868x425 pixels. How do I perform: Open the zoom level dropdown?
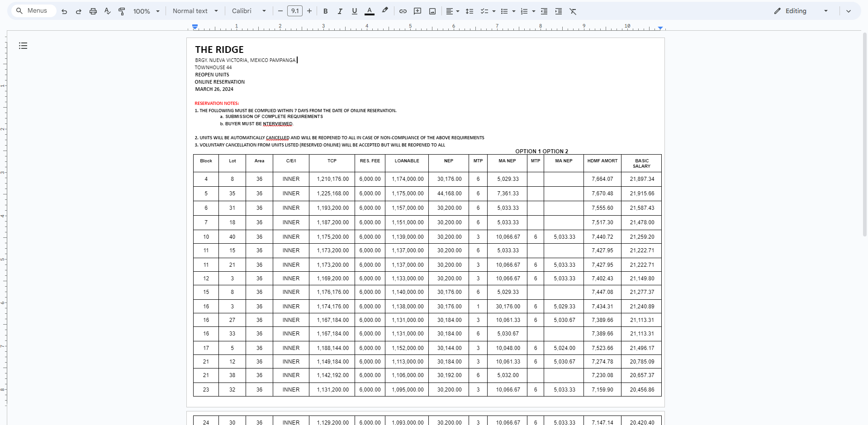[147, 11]
